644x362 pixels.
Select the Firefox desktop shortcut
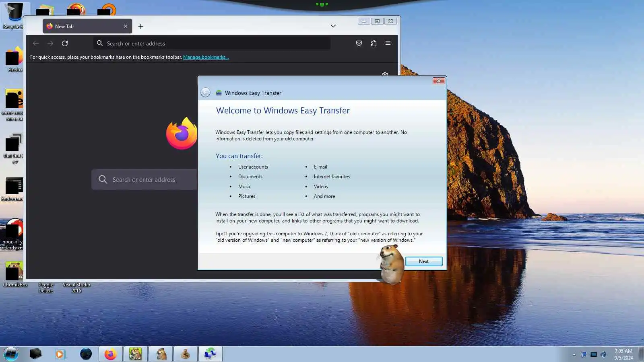[x=14, y=59]
